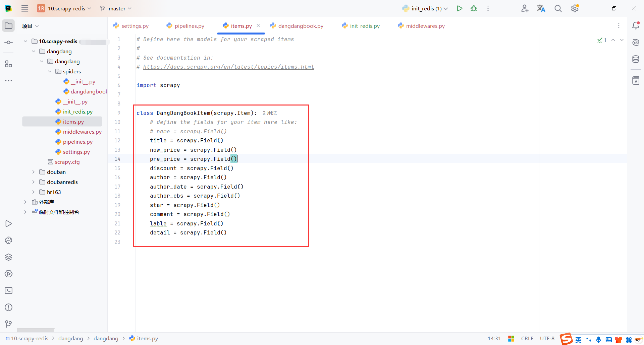Open the main hamburger menu
The width and height of the screenshot is (644, 345).
coord(25,8)
